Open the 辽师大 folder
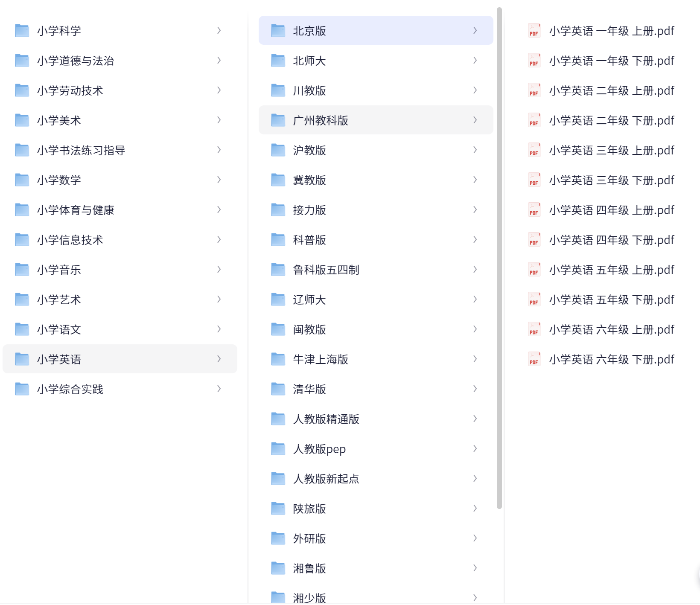 (376, 299)
